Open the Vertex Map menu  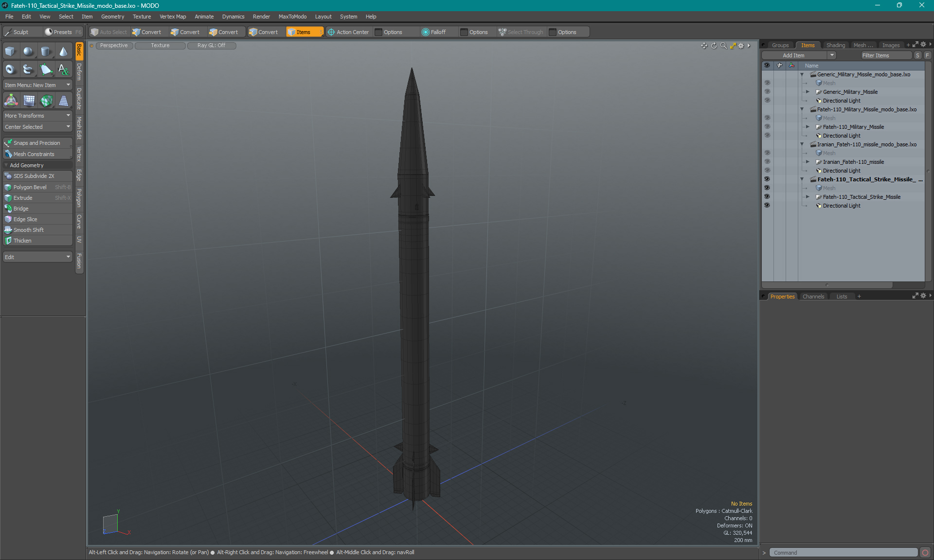pos(173,17)
